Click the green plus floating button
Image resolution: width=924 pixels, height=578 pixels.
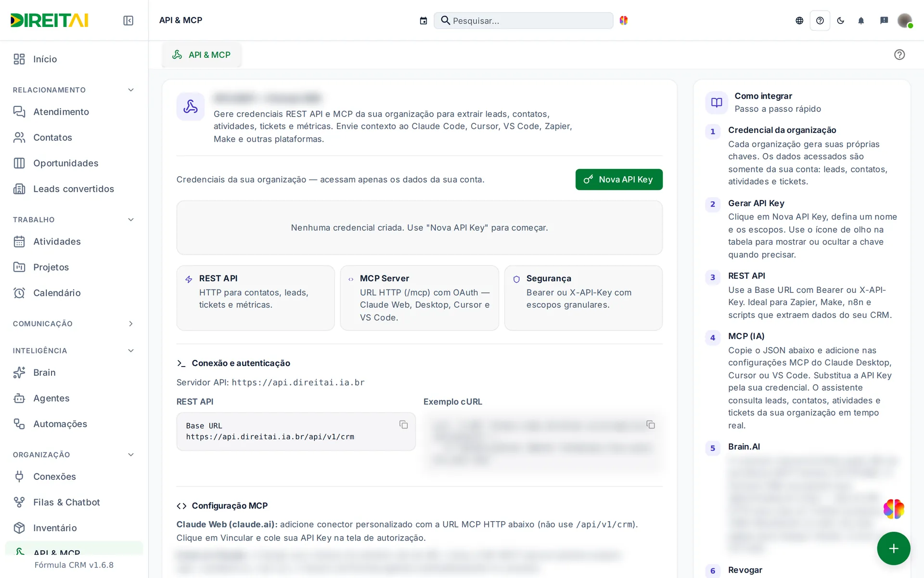coord(894,548)
